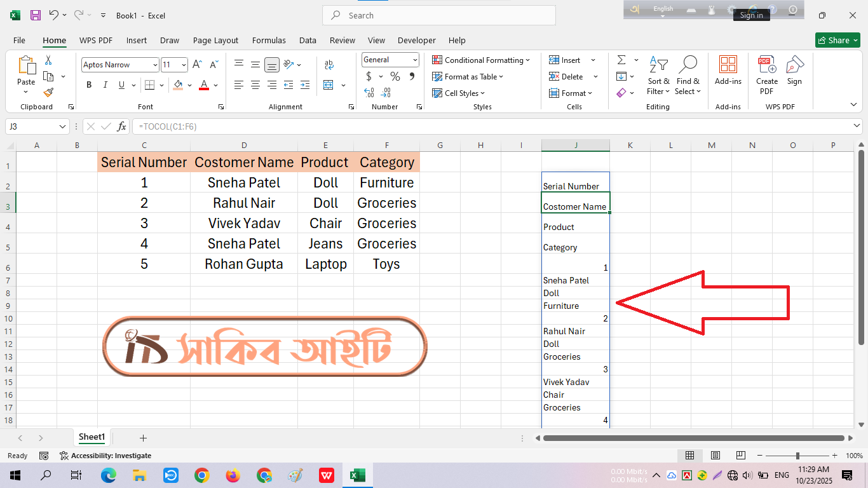The width and height of the screenshot is (868, 488).
Task: Click the Cut scissors icon
Action: point(48,60)
